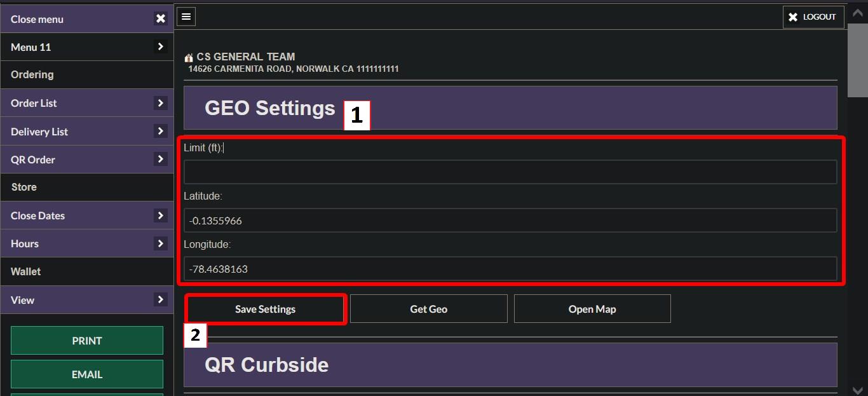Click the green EMAIL button
Image resolution: width=868 pixels, height=396 pixels.
click(87, 374)
